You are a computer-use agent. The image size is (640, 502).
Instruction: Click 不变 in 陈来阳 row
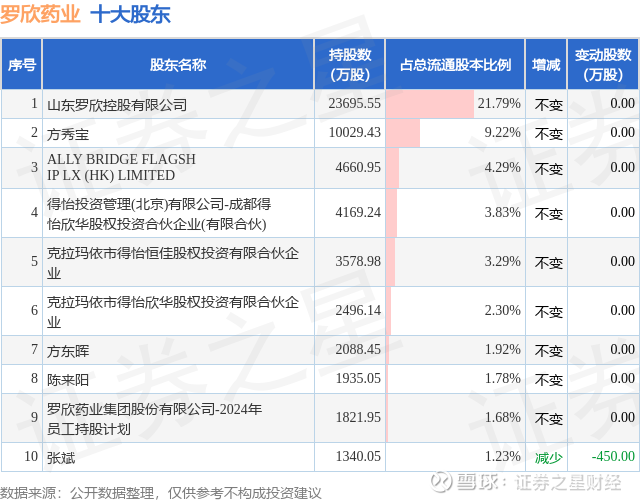point(549,380)
